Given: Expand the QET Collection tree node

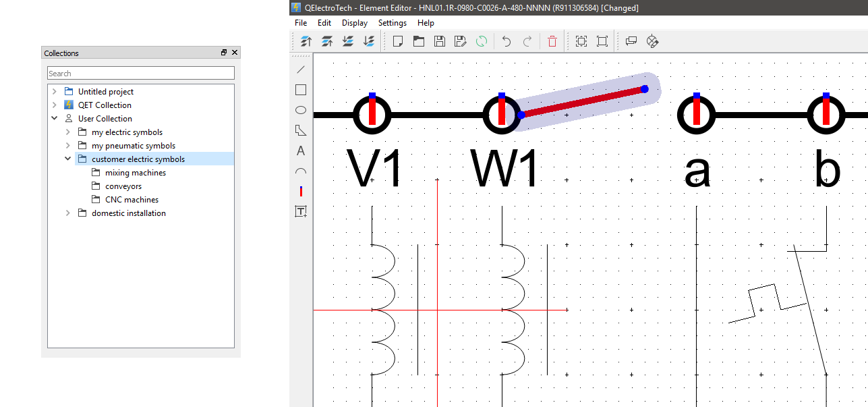Looking at the screenshot, I should pyautogui.click(x=55, y=105).
